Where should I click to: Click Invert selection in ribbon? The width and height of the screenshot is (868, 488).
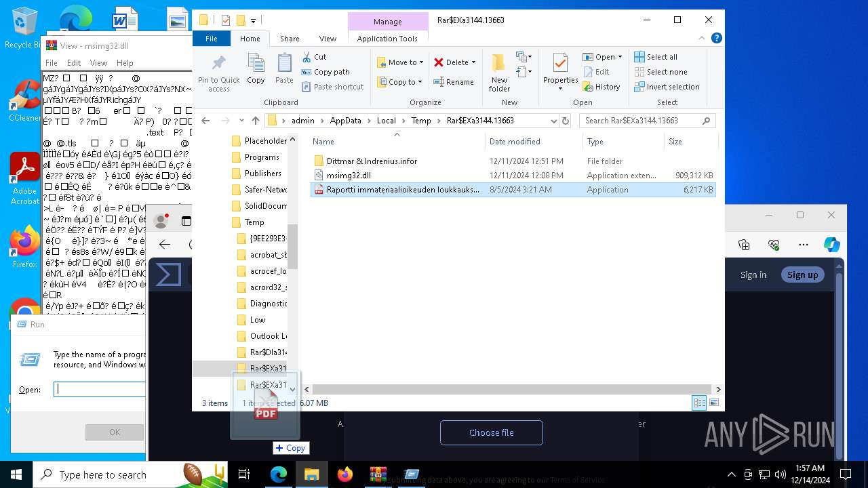(x=667, y=87)
